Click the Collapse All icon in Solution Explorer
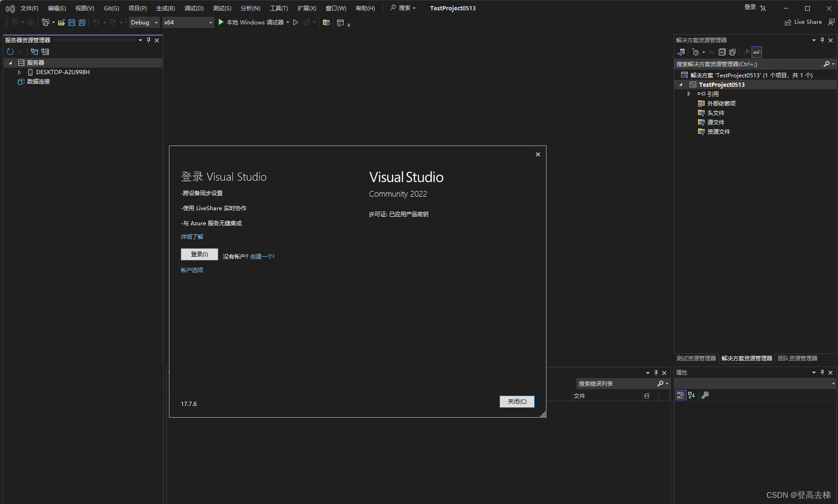Image resolution: width=838 pixels, height=504 pixels. click(x=722, y=52)
